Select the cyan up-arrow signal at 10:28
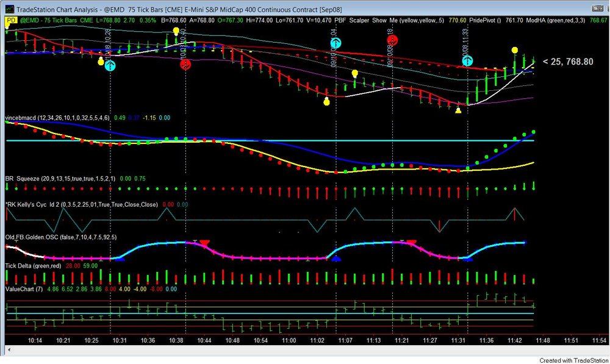This screenshot has height=364, width=610. [x=110, y=65]
